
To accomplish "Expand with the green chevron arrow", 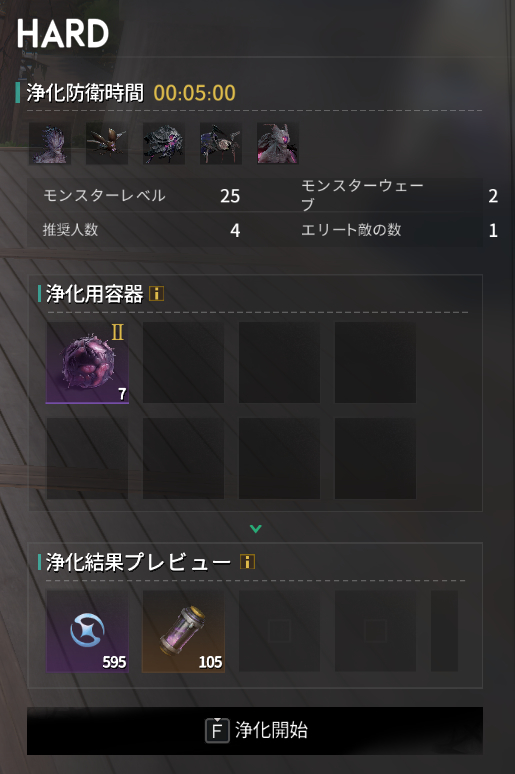I will (256, 529).
